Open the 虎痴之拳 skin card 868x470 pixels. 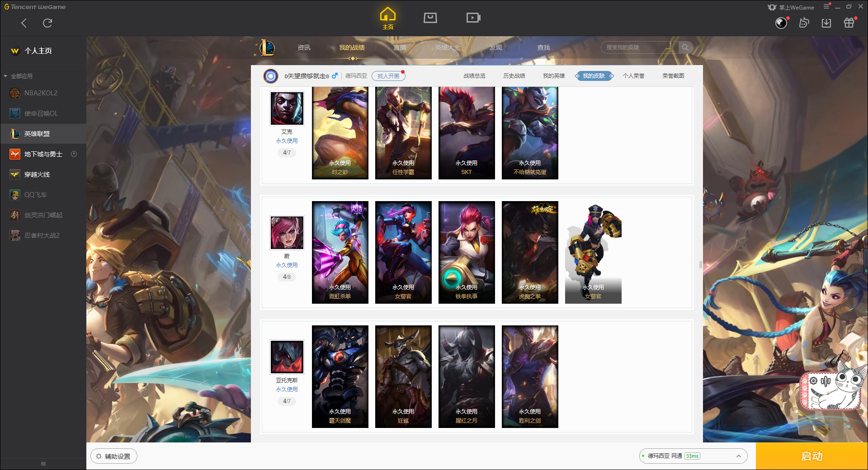pos(530,252)
